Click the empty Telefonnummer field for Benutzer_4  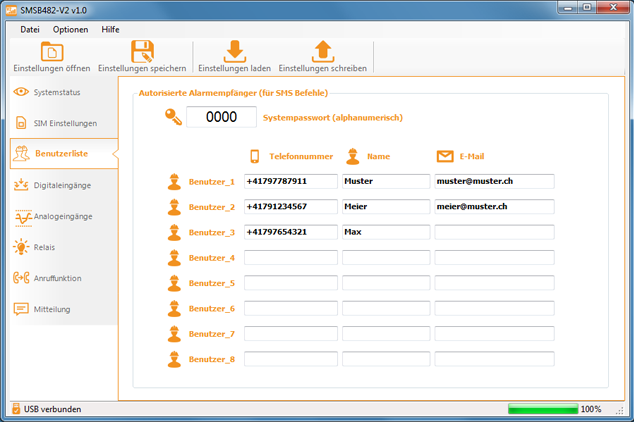click(x=290, y=258)
